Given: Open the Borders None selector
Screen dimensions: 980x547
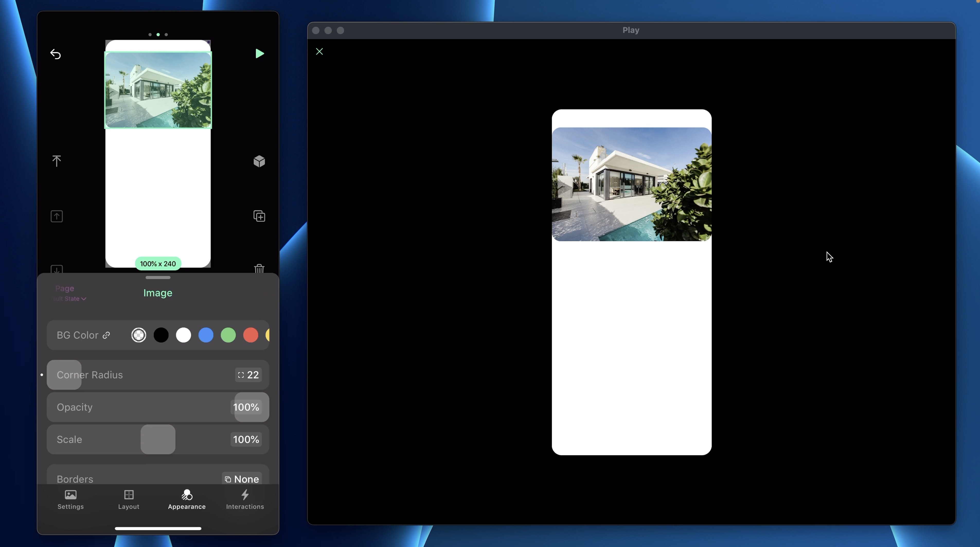Looking at the screenshot, I should click(x=242, y=479).
